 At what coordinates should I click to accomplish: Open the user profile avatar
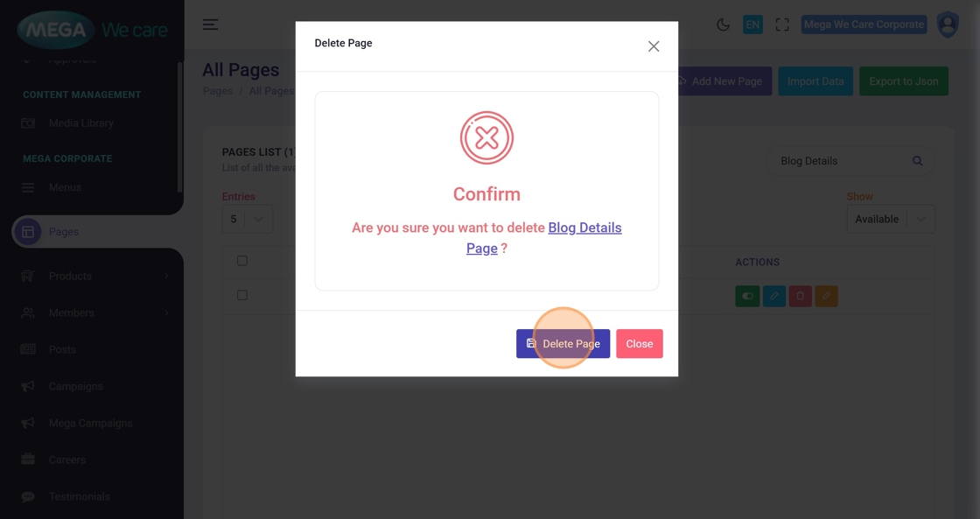click(948, 25)
